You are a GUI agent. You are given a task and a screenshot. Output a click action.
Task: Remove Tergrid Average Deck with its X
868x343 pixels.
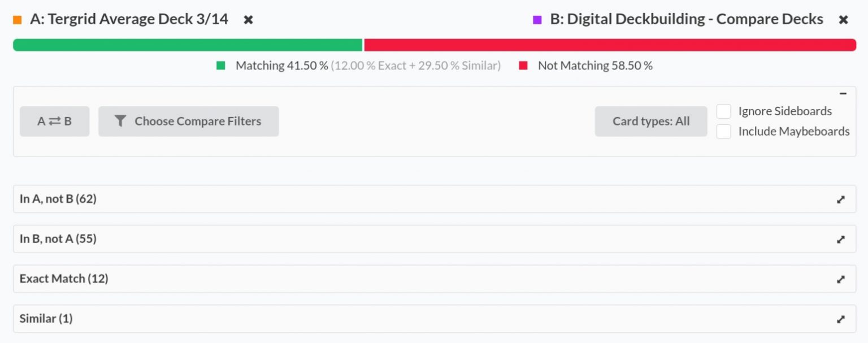[248, 19]
